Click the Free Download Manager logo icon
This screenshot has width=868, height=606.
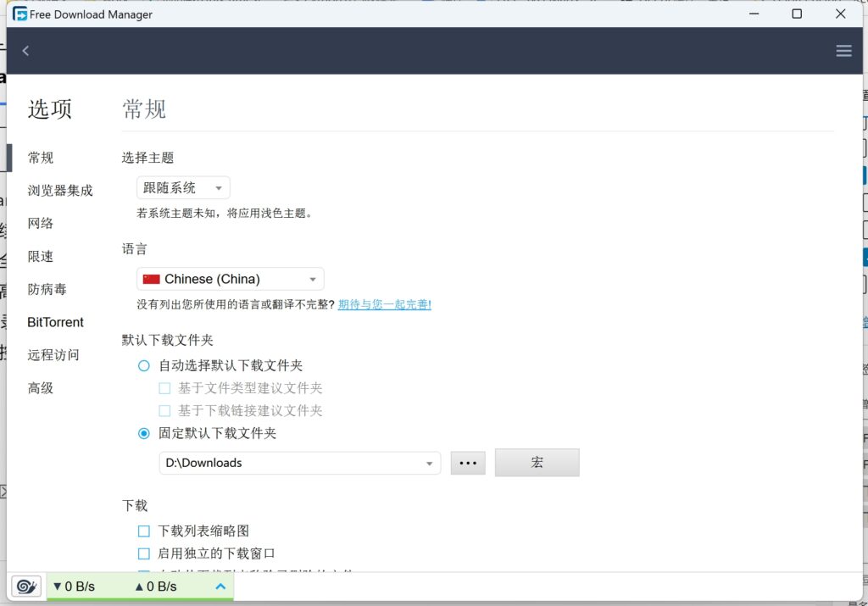(20, 14)
